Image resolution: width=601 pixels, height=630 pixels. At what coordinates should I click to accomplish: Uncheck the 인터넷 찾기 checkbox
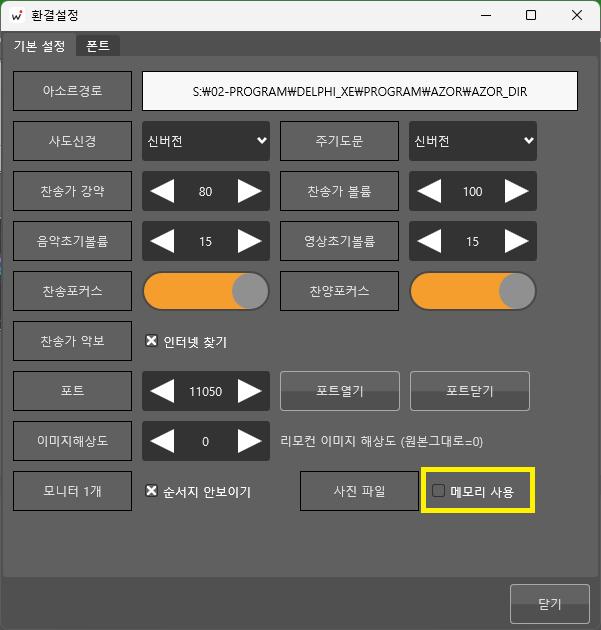coord(152,341)
